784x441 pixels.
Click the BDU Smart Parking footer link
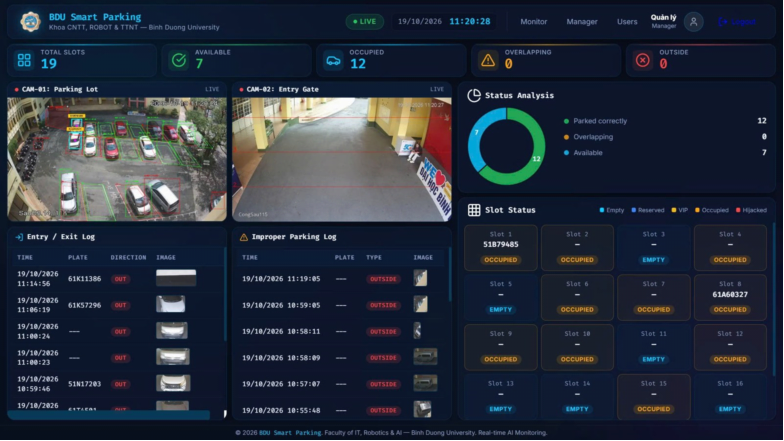pos(290,433)
